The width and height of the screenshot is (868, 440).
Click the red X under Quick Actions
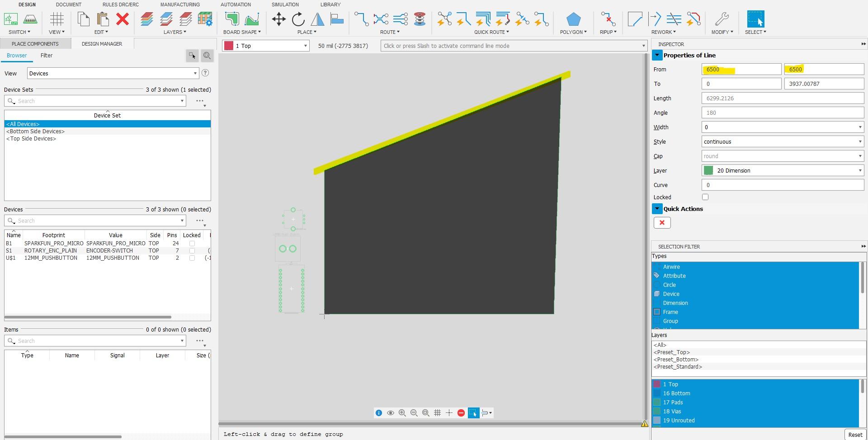coord(662,222)
